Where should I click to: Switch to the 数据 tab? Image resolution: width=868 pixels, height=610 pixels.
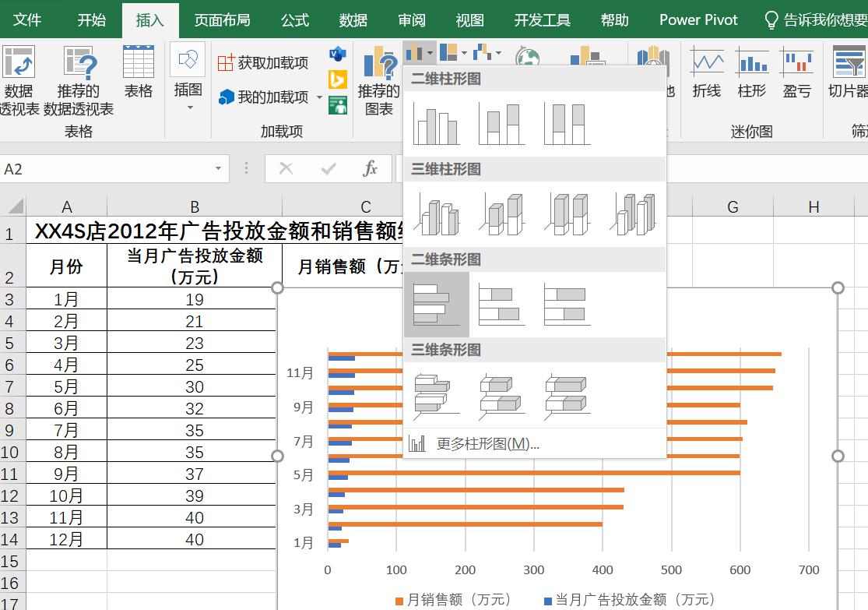353,20
